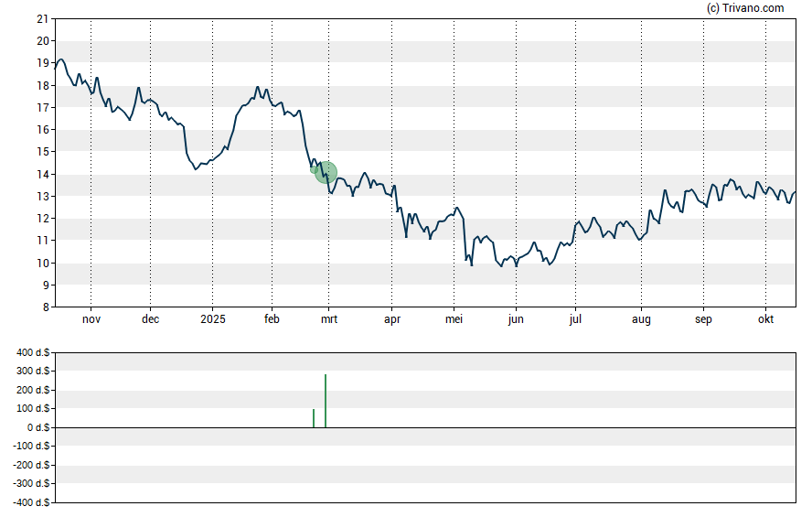
Task: Select the 'okt' month label
Action: tap(766, 319)
